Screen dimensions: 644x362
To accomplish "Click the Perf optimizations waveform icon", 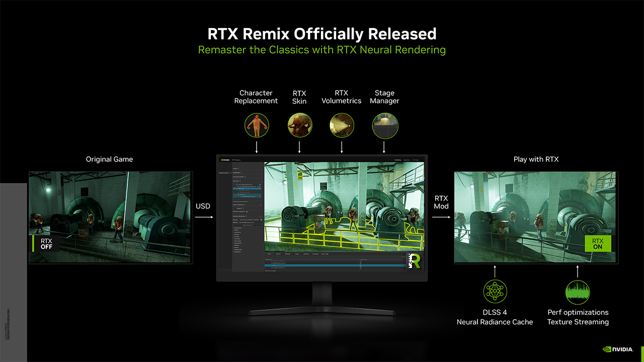I will click(x=578, y=292).
